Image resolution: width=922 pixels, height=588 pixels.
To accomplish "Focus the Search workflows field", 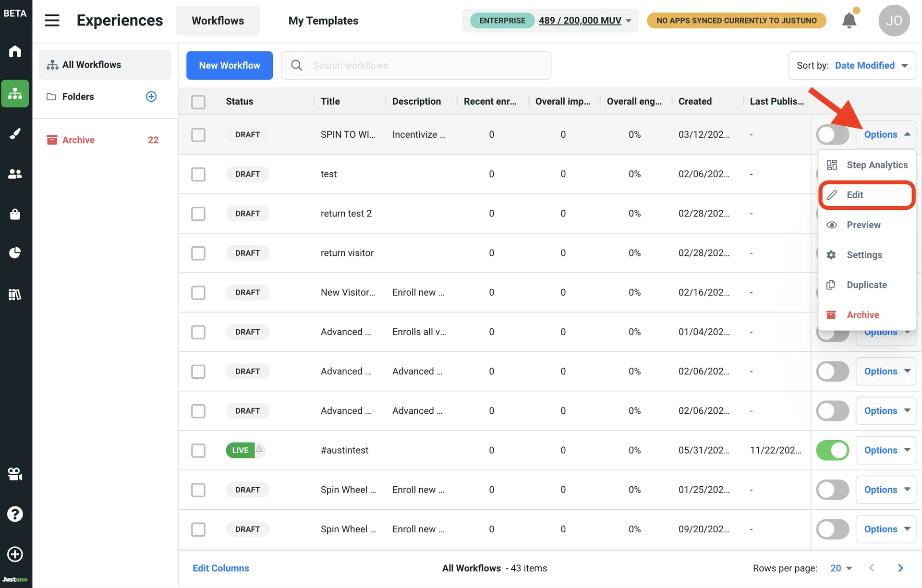I will 416,65.
